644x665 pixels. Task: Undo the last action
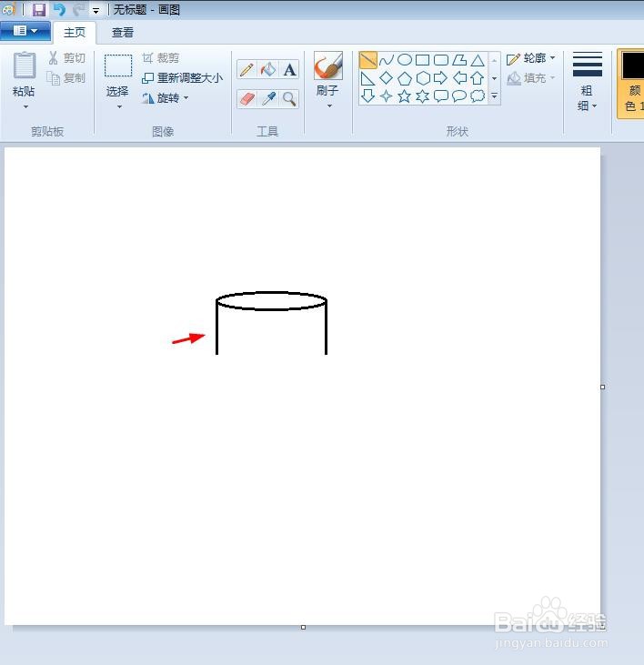[x=59, y=9]
